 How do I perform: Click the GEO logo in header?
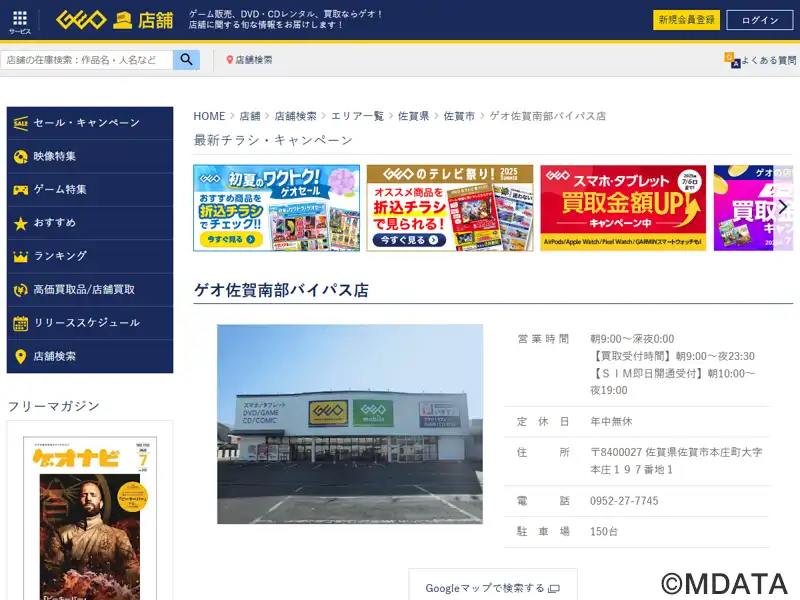[81, 20]
